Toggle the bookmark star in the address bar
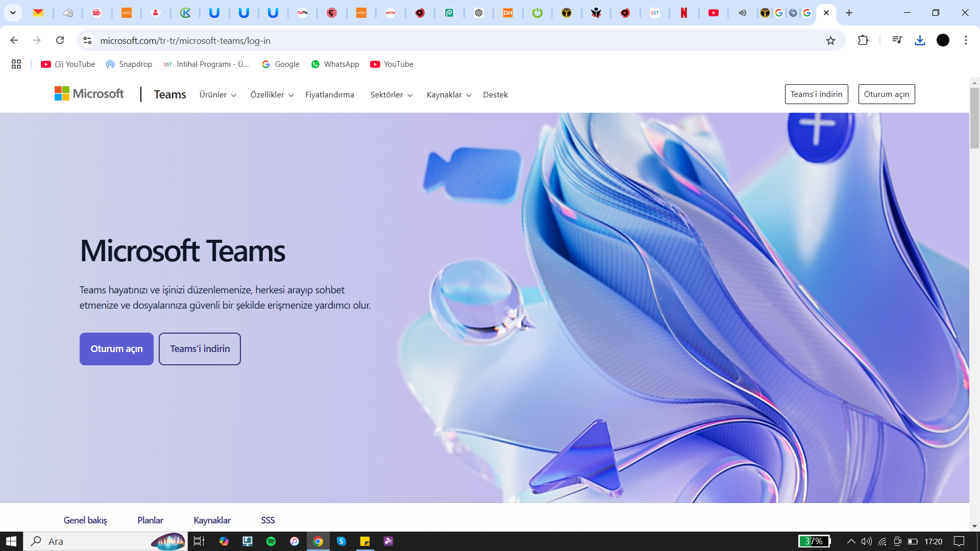This screenshot has height=551, width=980. (x=830, y=40)
